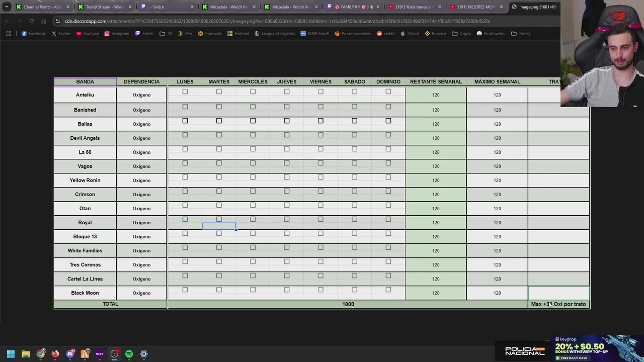This screenshot has height=362, width=644.
Task: Click the White Families band name
Action: coord(85,250)
